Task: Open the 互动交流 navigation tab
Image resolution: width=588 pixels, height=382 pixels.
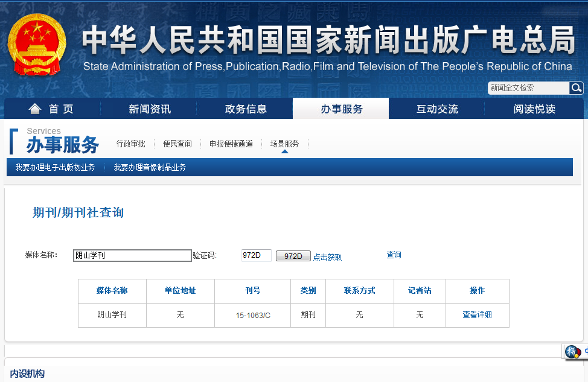Action: 437,109
